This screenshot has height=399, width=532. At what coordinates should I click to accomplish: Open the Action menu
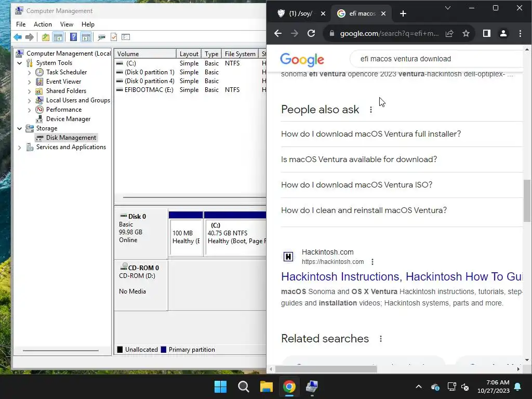[x=43, y=24]
